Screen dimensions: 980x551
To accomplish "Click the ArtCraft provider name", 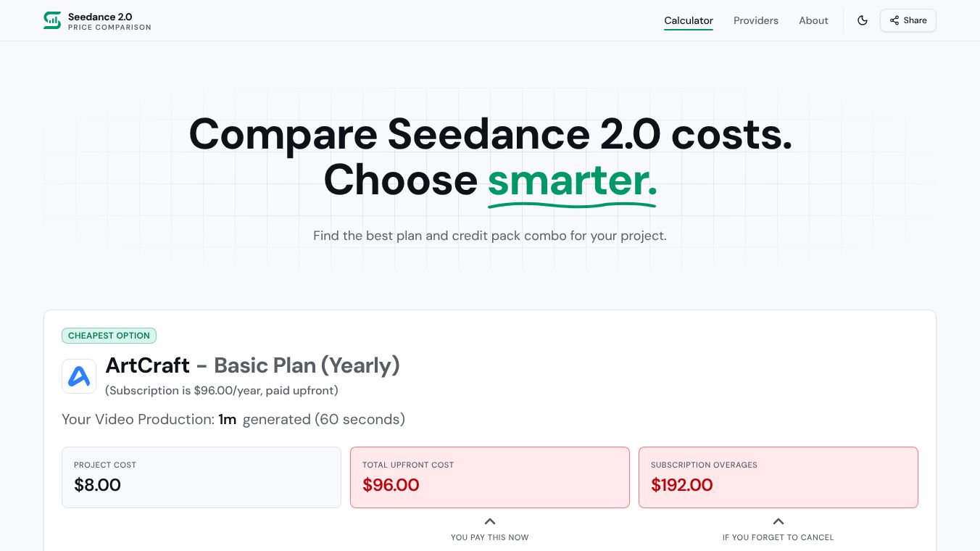I will [x=148, y=365].
